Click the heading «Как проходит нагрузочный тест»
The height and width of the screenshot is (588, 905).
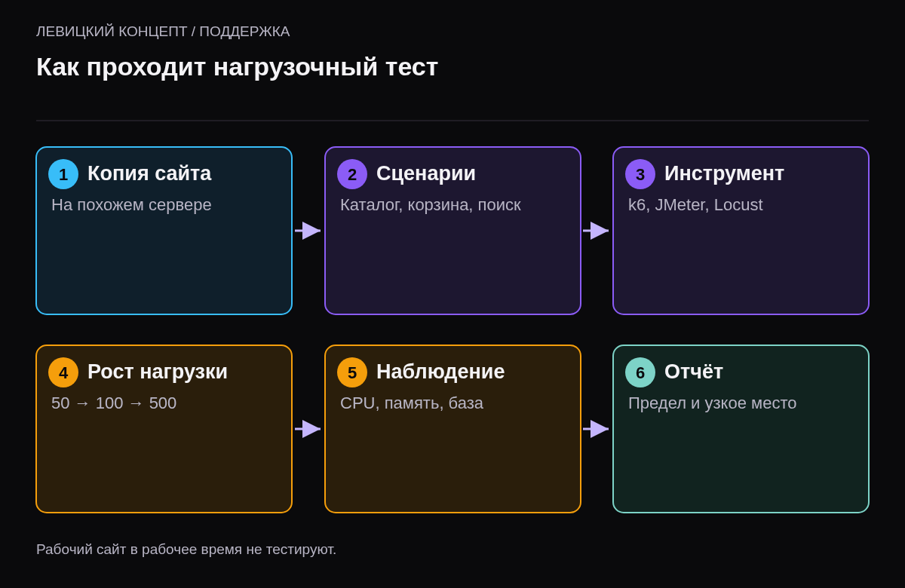237,67
